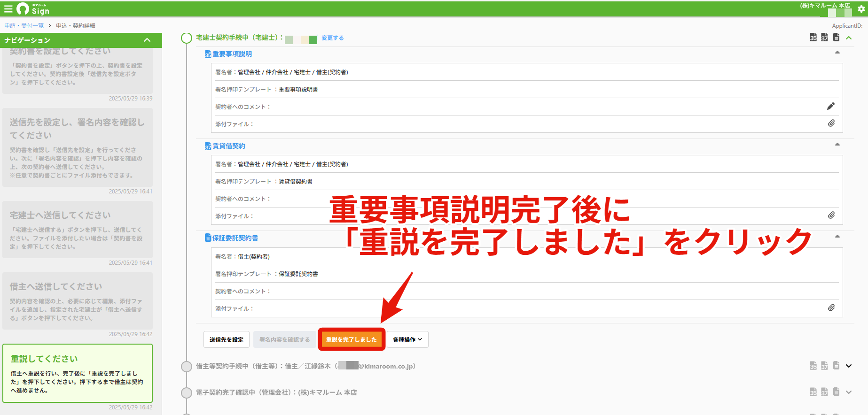Click the 37 document icon in 宅建士契約手続中 row
The image size is (868, 415).
click(x=825, y=38)
